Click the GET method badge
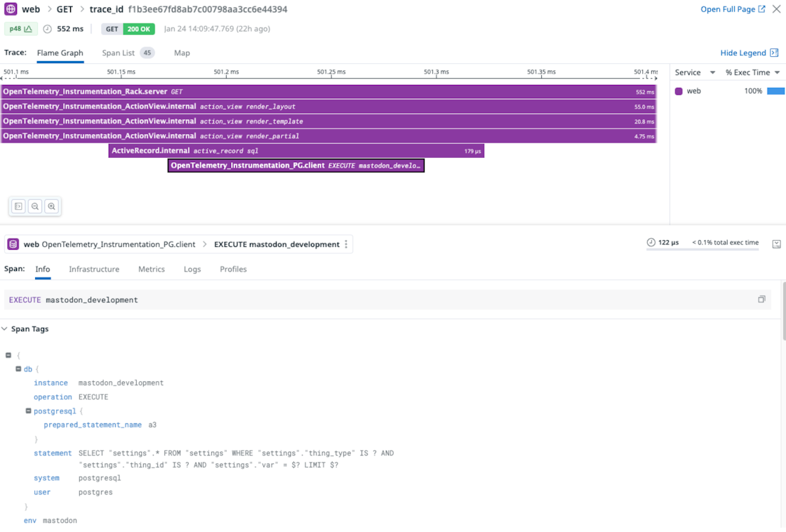786x532 pixels. (x=112, y=29)
